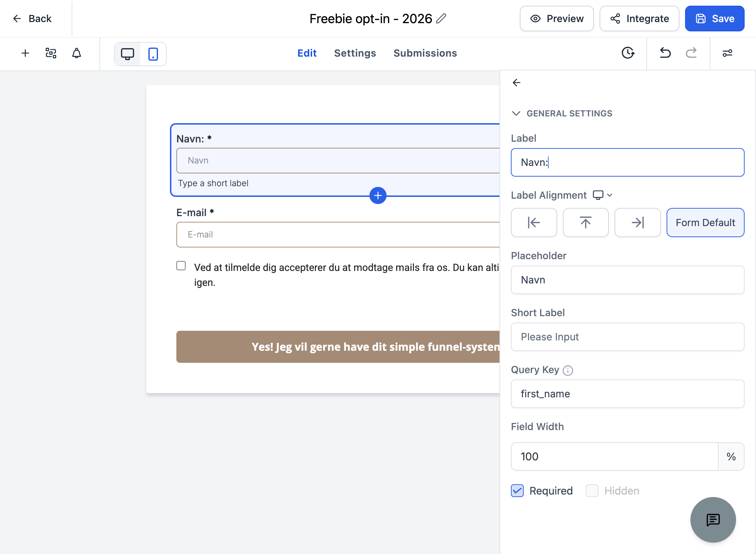The width and height of the screenshot is (756, 554).
Task: Click the undo arrow icon
Action: point(665,53)
